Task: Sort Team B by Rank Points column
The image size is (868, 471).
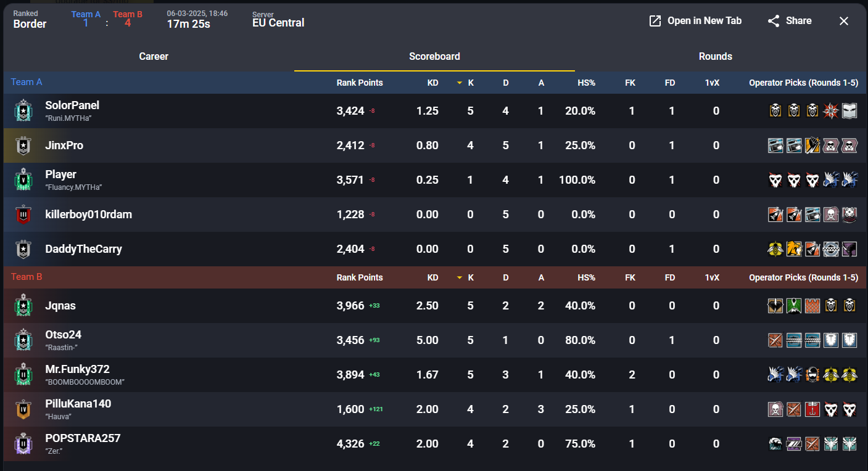Action: coord(360,277)
